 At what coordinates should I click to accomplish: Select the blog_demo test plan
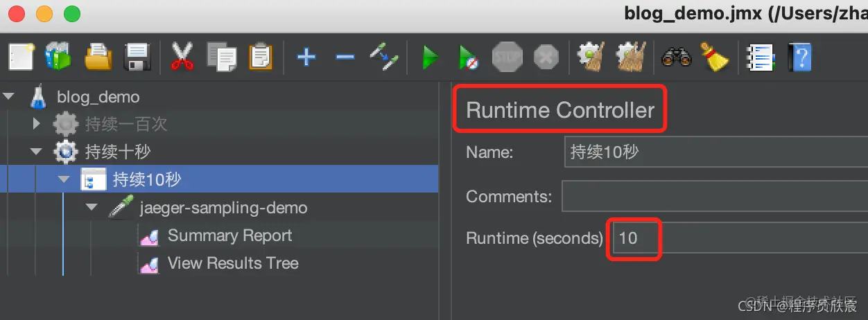pyautogui.click(x=98, y=97)
